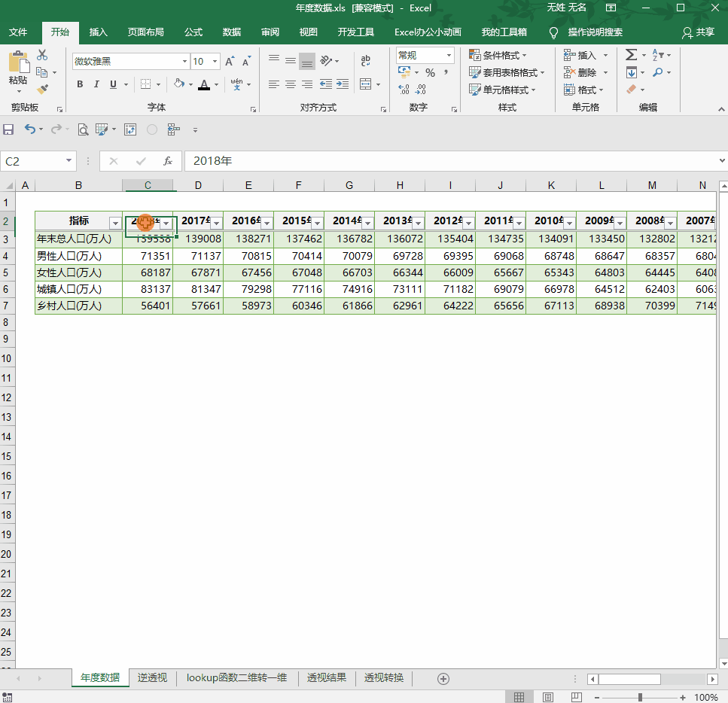Click the AutoSum sigma icon

coord(631,55)
